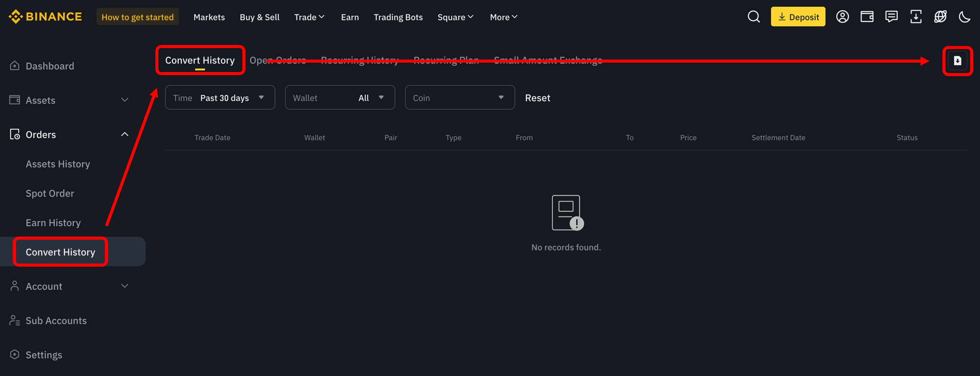This screenshot has height=376, width=980.
Task: Switch to Small Amount Exchange tab
Action: point(548,60)
